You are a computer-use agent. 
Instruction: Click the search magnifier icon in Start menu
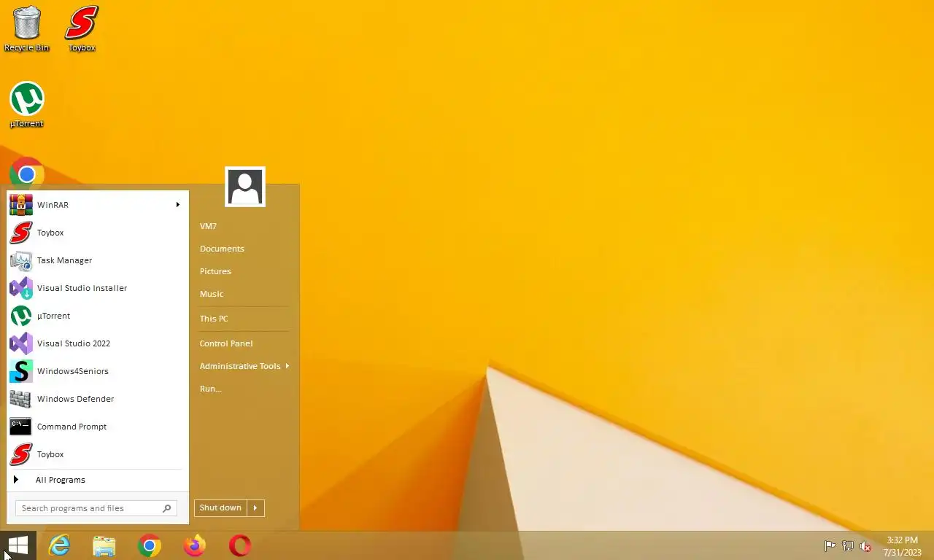pos(167,508)
